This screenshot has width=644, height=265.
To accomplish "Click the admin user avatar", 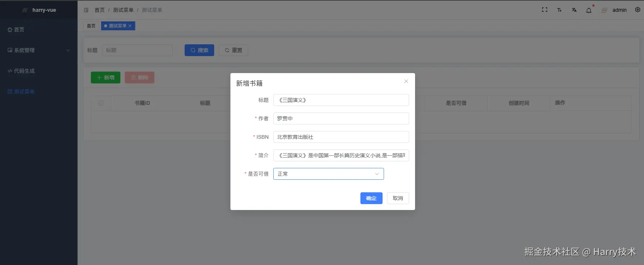I will click(x=604, y=10).
